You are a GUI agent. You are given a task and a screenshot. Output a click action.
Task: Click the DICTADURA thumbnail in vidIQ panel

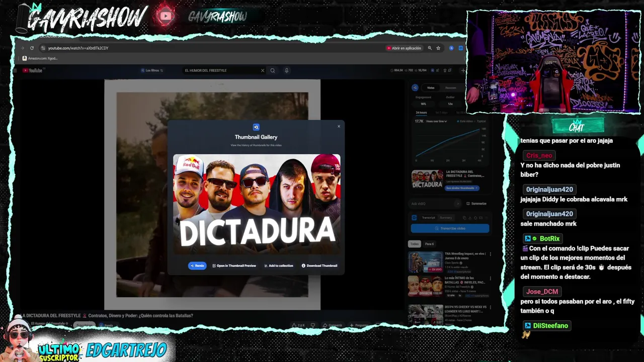click(x=427, y=180)
